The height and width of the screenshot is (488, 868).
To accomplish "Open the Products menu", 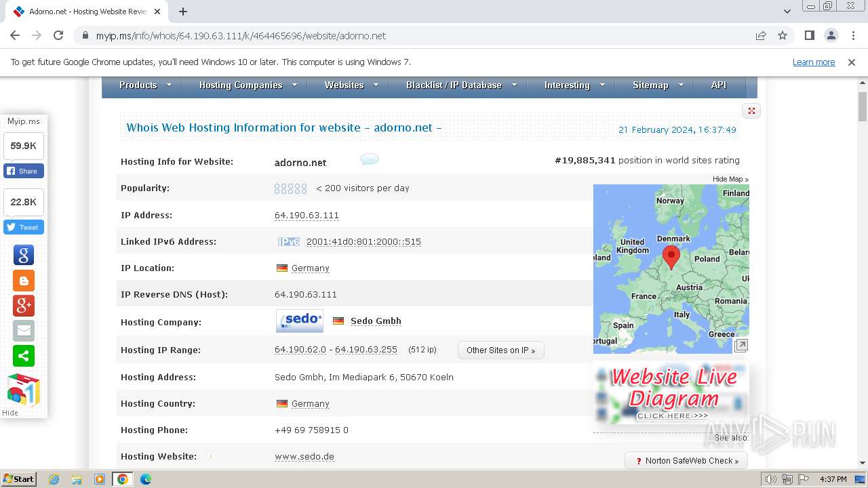I will (x=138, y=85).
